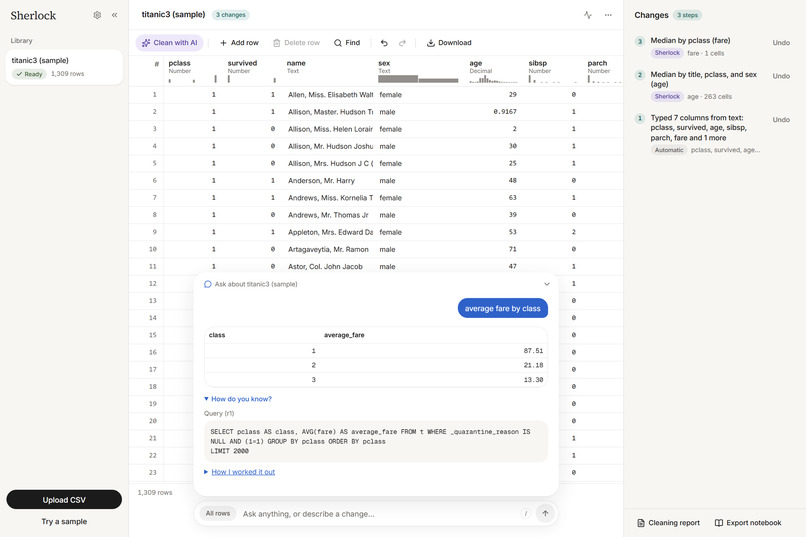Select the age cell 0.9167
Image resolution: width=806 pixels, height=537 pixels.
point(494,112)
